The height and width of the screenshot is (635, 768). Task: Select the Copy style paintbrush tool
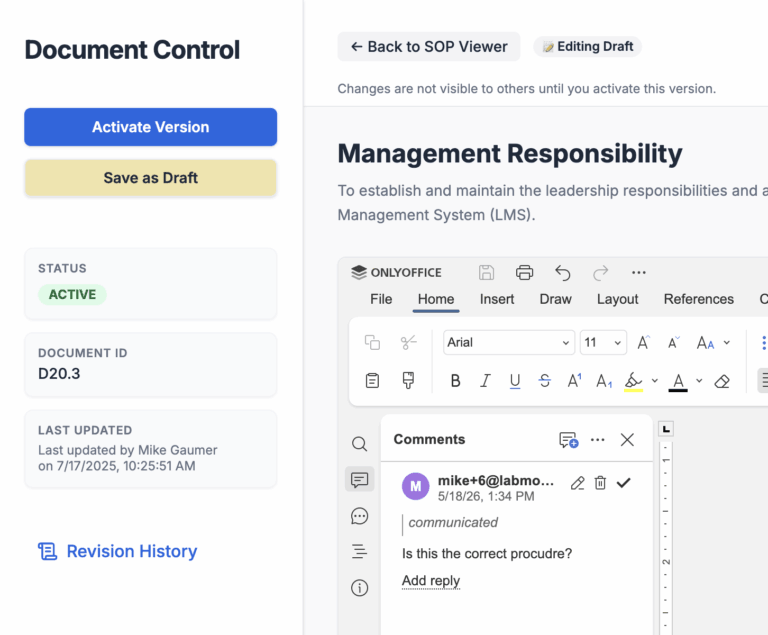[408, 380]
